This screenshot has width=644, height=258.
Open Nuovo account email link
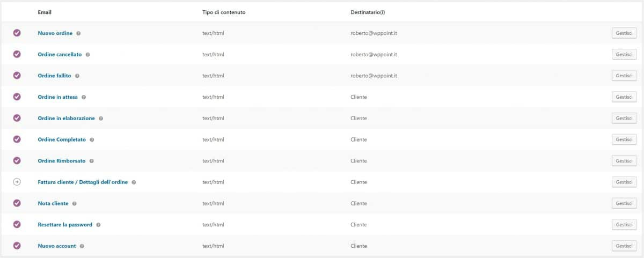pos(57,246)
